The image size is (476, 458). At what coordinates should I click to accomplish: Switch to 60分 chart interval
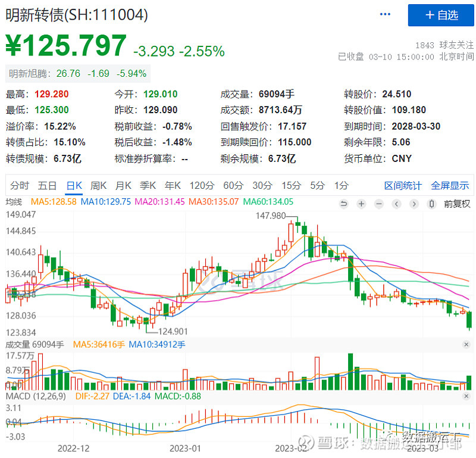(x=233, y=185)
